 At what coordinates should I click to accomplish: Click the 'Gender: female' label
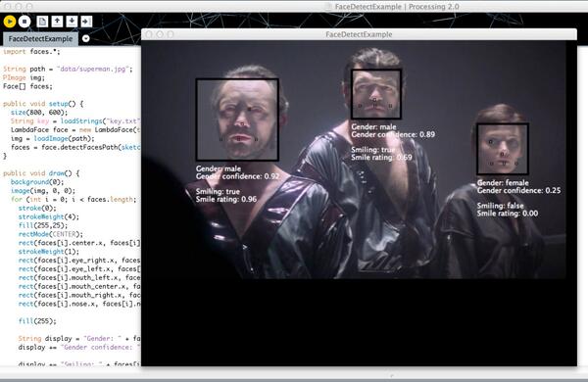pos(503,182)
